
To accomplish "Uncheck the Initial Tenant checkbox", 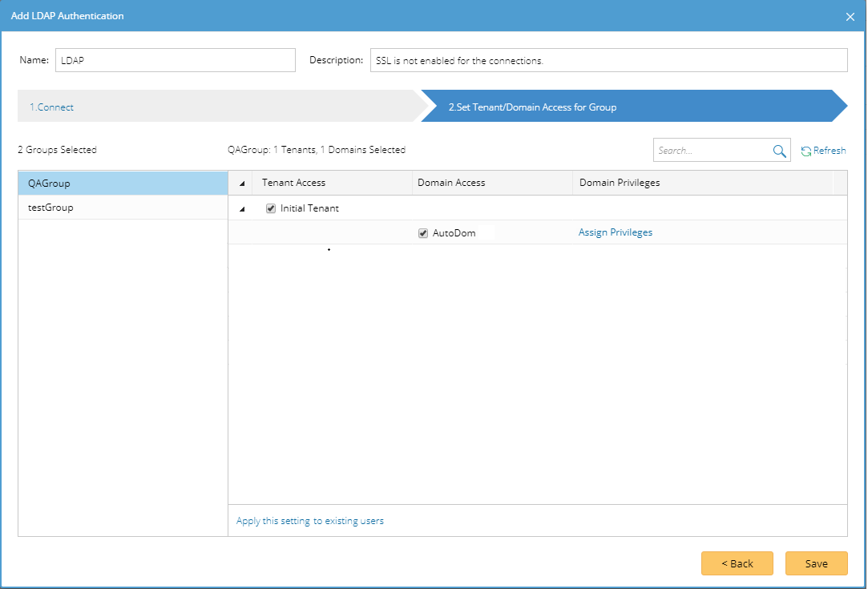I will pyautogui.click(x=271, y=208).
